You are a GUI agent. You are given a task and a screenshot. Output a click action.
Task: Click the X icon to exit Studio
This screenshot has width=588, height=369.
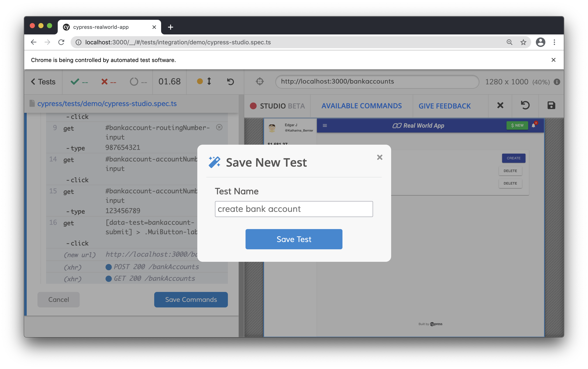coord(500,105)
